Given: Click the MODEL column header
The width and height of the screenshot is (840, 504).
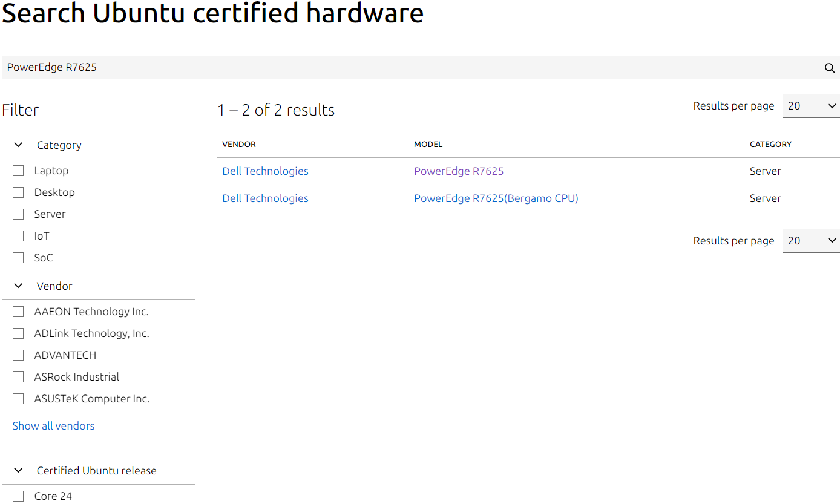Looking at the screenshot, I should coord(428,144).
